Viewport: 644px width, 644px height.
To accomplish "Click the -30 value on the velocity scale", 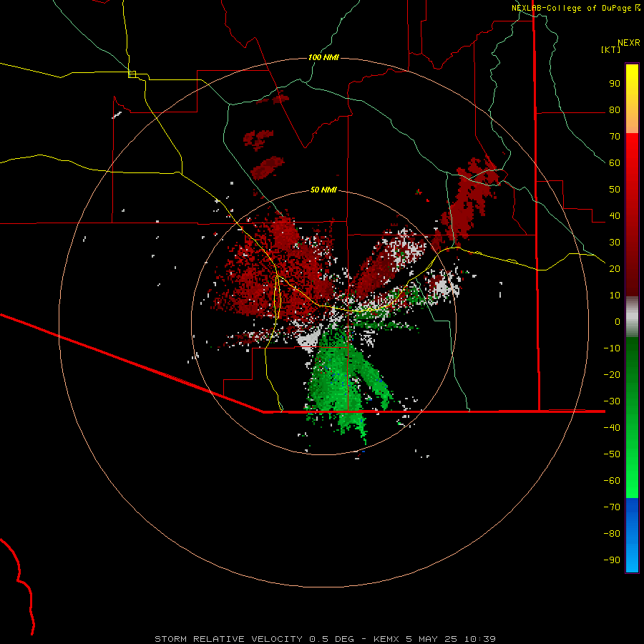I will pyautogui.click(x=612, y=401).
